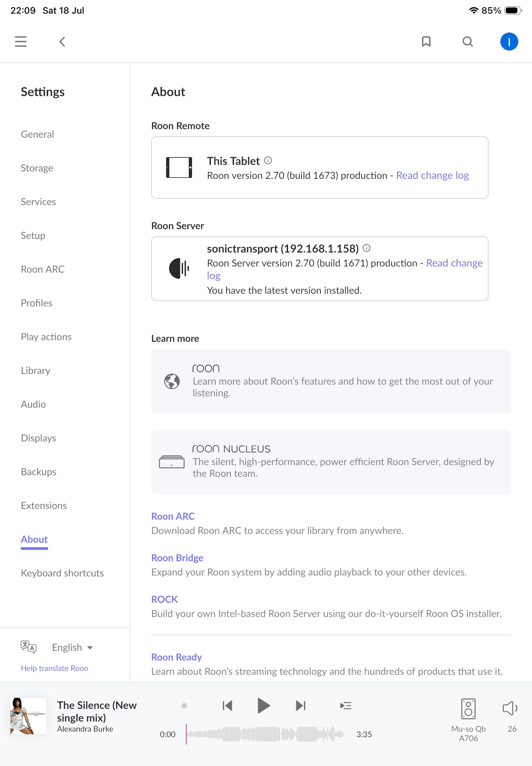Viewport: 532px width, 766px height.
Task: Open Play actions settings
Action: tap(46, 337)
